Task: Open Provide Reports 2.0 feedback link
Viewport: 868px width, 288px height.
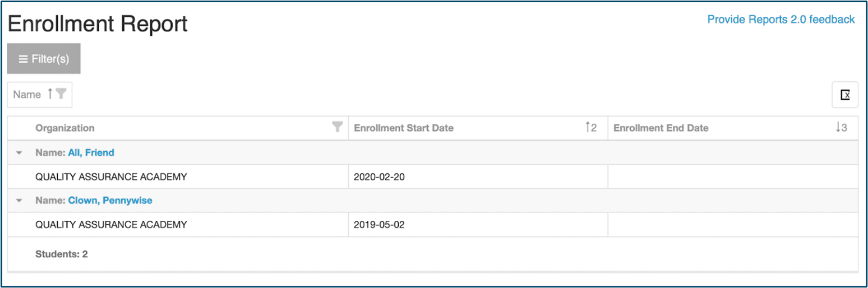Action: [781, 20]
